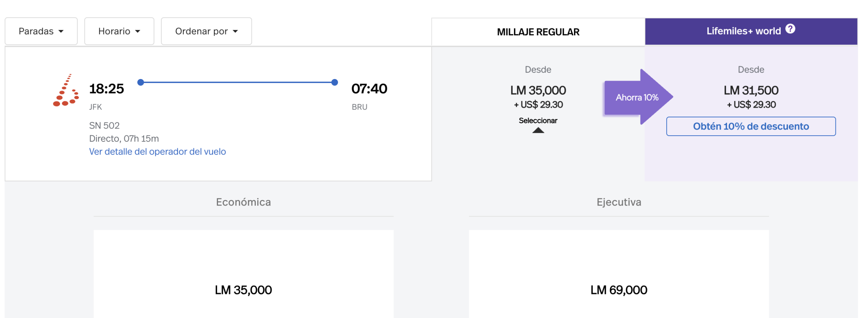This screenshot has width=868, height=318.
Task: Choose the LM 69,000 Ejecutiva fare card
Action: click(x=619, y=289)
